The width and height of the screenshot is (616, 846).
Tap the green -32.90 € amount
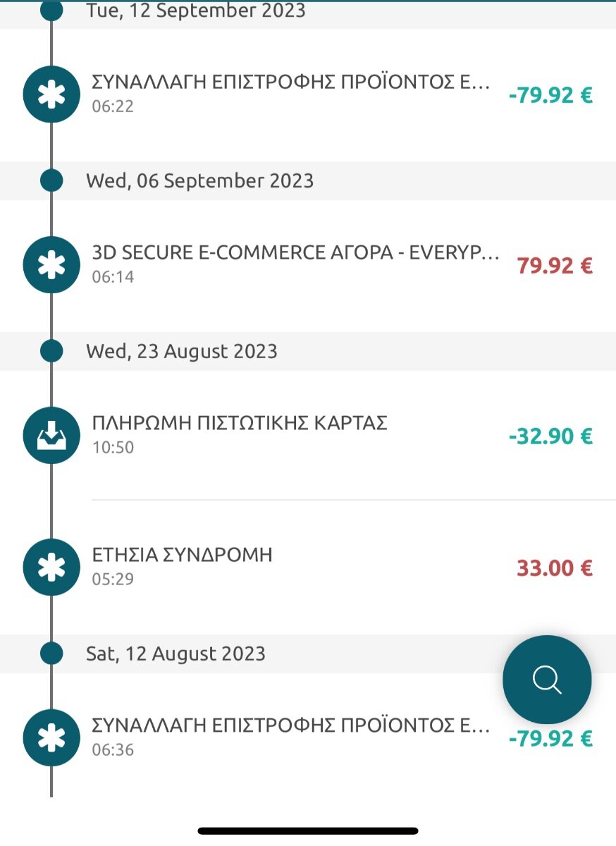(x=550, y=436)
